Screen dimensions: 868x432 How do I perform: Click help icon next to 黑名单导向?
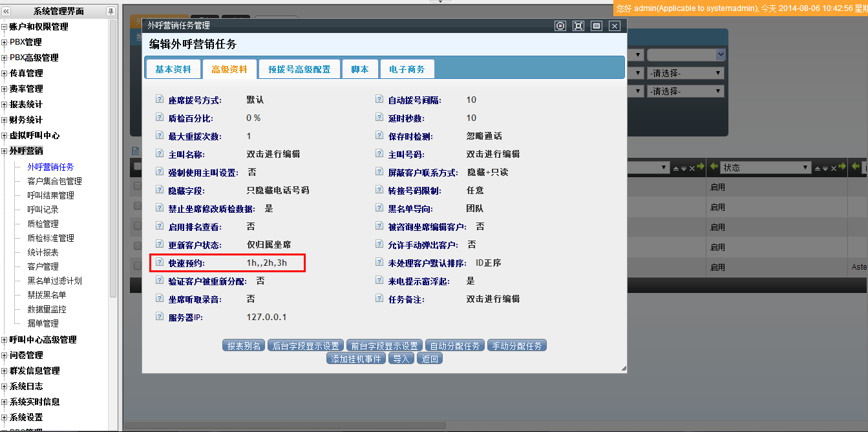[x=379, y=209]
